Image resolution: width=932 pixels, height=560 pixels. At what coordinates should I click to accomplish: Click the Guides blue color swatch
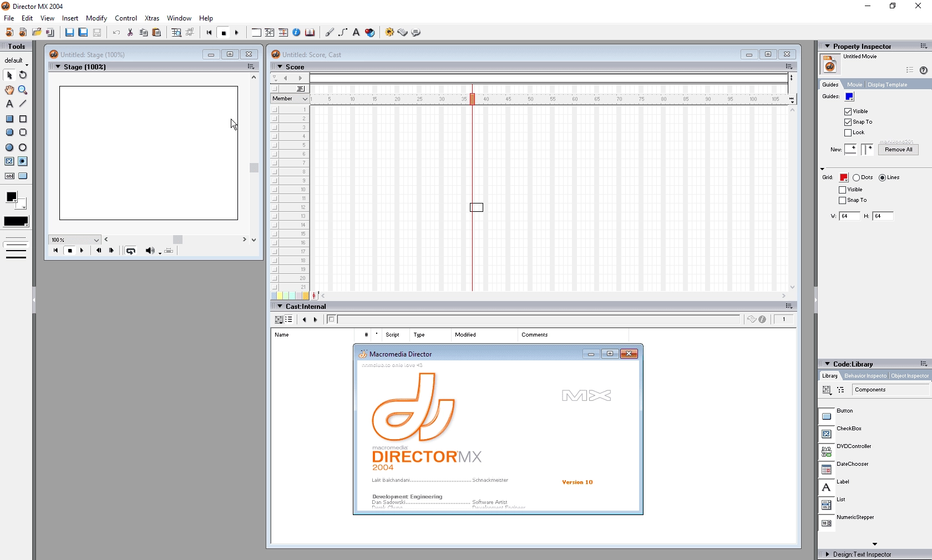click(x=849, y=97)
